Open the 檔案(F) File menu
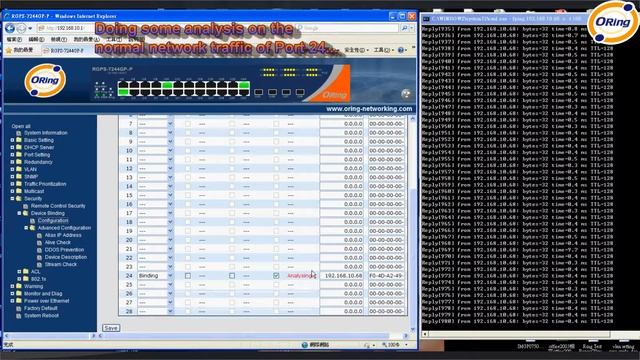The height and width of the screenshot is (360, 640). click(x=14, y=39)
